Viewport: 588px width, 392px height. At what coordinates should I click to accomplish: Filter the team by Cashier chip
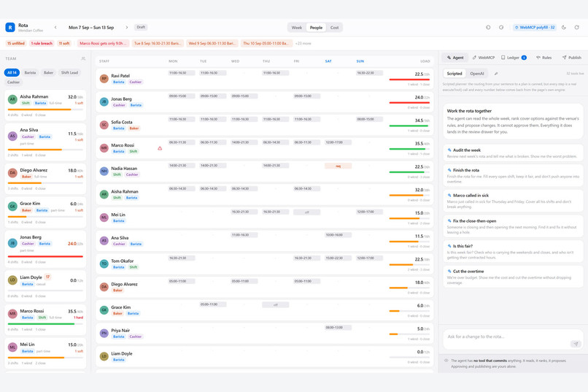point(14,82)
